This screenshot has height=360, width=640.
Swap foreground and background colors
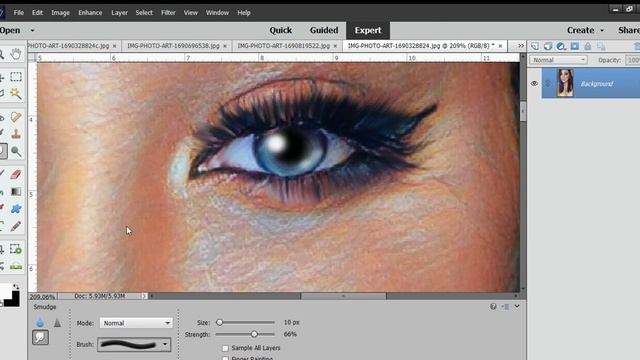point(16,287)
